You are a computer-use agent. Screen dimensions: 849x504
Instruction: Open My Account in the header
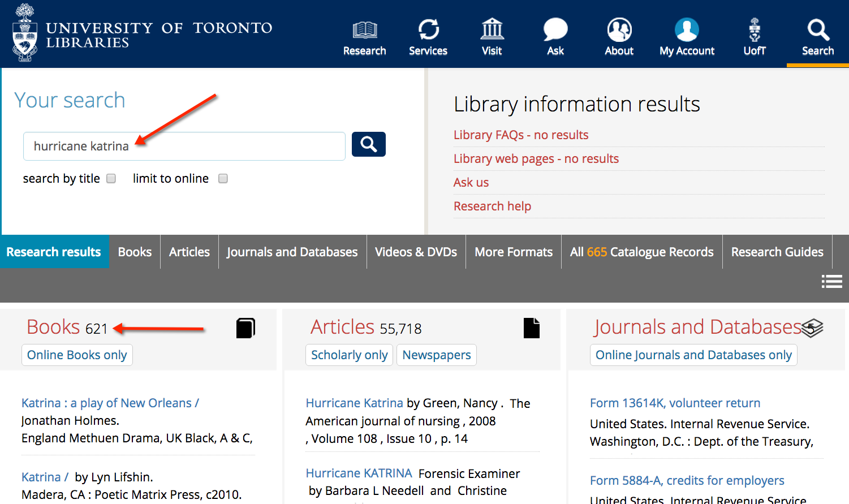tap(687, 37)
